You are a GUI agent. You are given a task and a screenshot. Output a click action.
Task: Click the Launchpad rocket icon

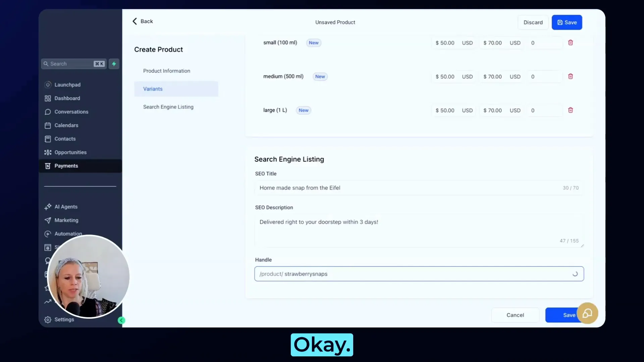[48, 84]
